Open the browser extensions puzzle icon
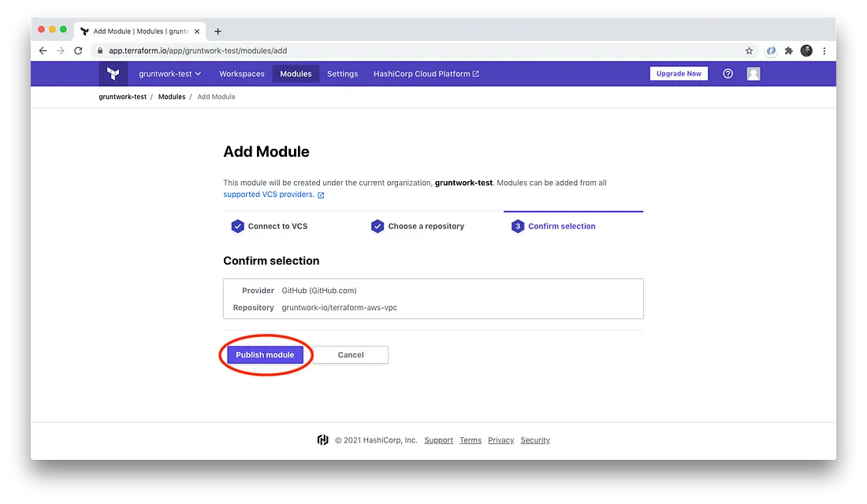 [788, 51]
